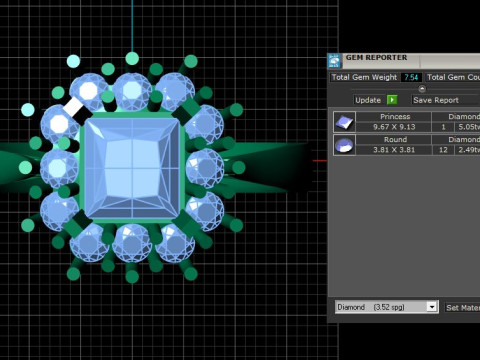
Task: Click the Total Gem Weight value 7.54
Action: [x=411, y=77]
